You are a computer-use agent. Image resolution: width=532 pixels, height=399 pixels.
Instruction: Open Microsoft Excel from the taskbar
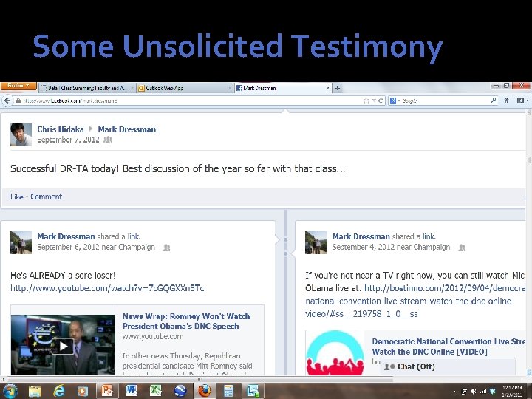155,391
